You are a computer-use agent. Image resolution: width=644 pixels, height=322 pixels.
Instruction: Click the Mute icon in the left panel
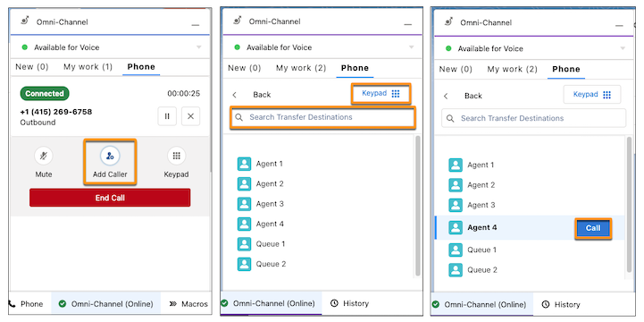pos(44,156)
